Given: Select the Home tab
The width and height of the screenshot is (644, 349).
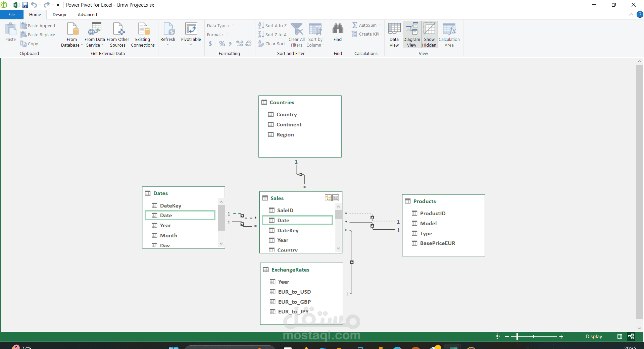Looking at the screenshot, I should click(x=35, y=14).
